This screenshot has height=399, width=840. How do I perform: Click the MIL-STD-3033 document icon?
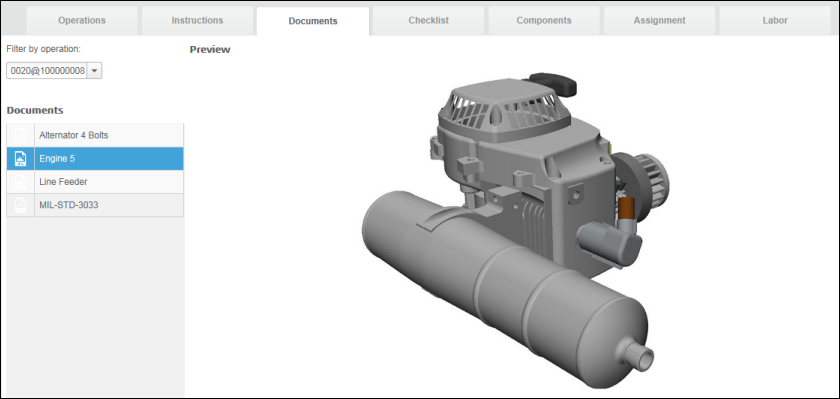pos(20,205)
